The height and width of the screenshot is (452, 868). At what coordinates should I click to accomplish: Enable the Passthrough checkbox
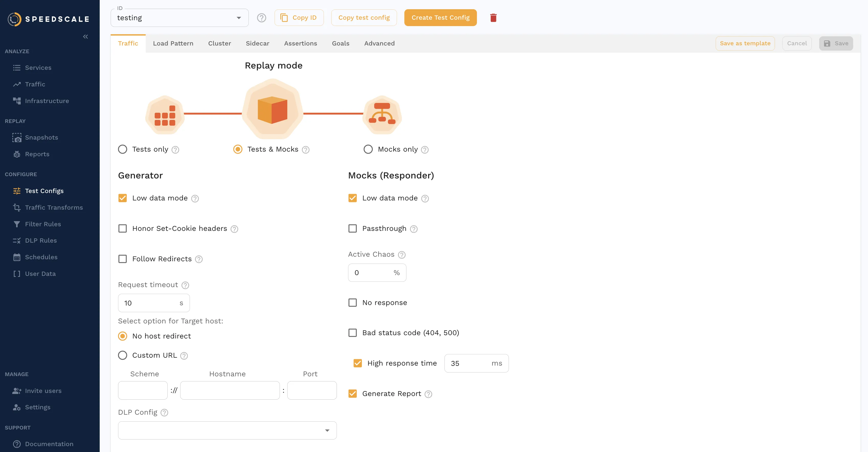(x=353, y=228)
